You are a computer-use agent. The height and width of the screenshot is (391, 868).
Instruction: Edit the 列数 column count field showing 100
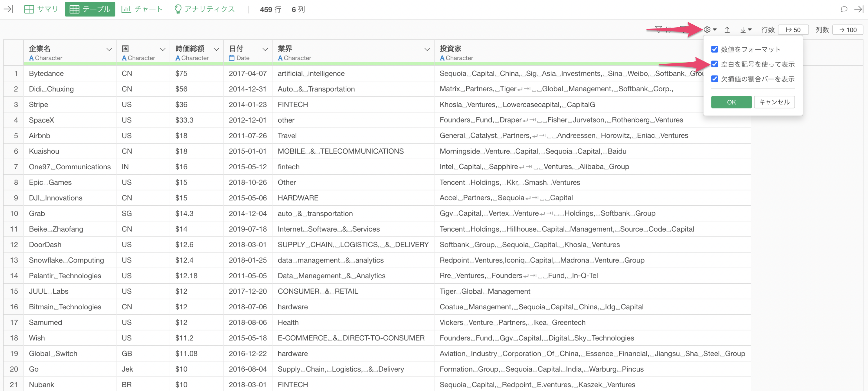[x=847, y=30]
